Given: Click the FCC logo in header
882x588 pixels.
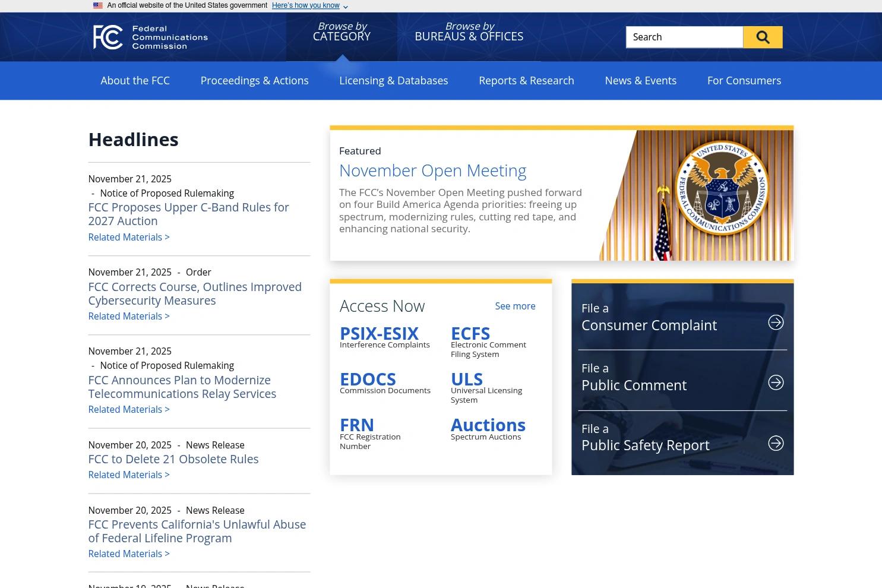Looking at the screenshot, I should [x=150, y=37].
